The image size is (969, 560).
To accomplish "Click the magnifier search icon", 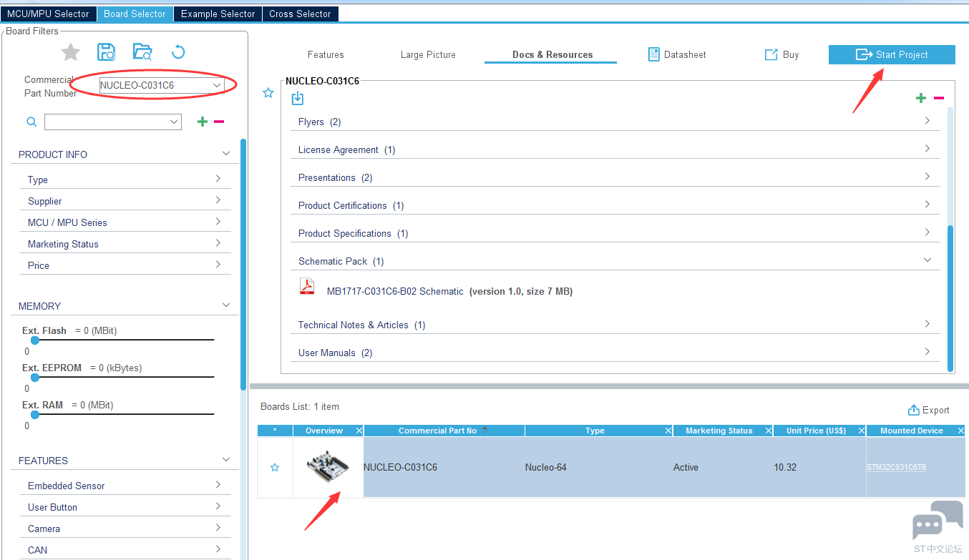I will pos(31,122).
